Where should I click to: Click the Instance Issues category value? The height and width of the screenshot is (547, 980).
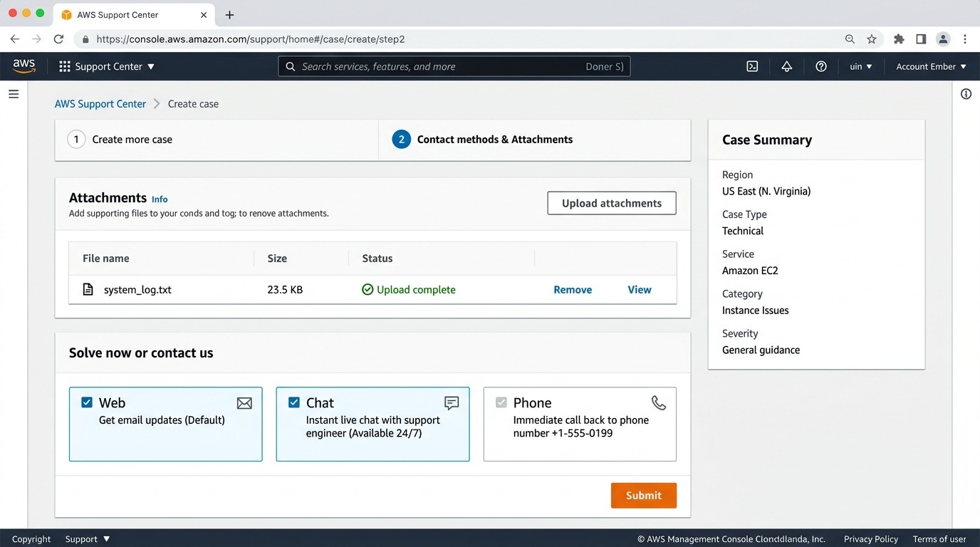tap(756, 311)
